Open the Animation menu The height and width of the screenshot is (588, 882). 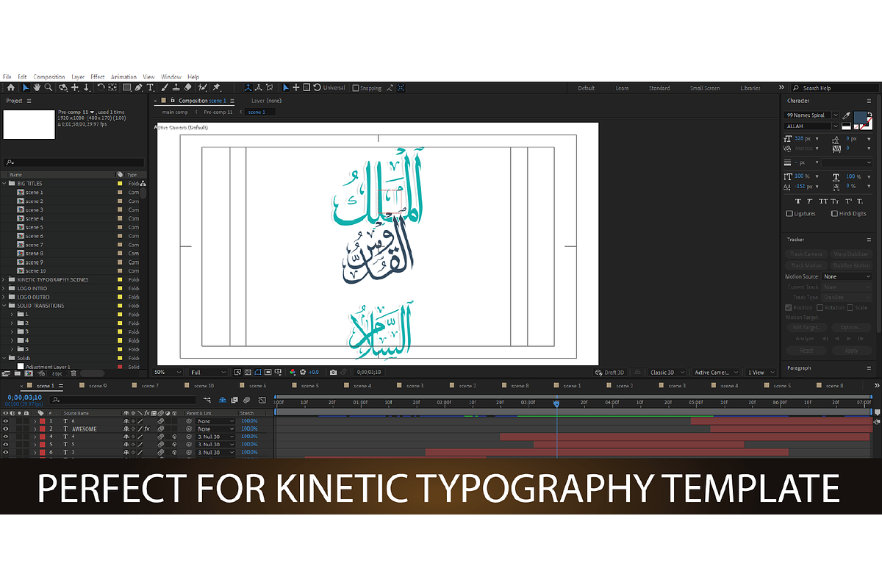[123, 76]
